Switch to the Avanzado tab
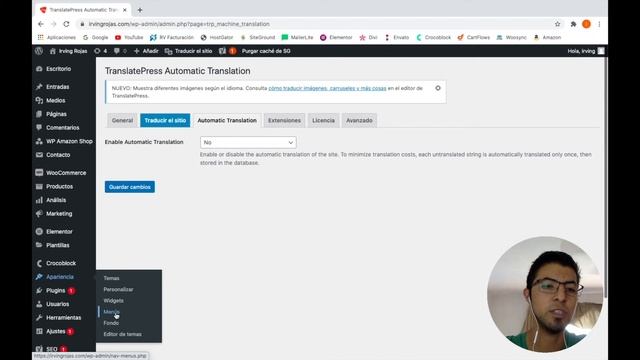 (359, 120)
